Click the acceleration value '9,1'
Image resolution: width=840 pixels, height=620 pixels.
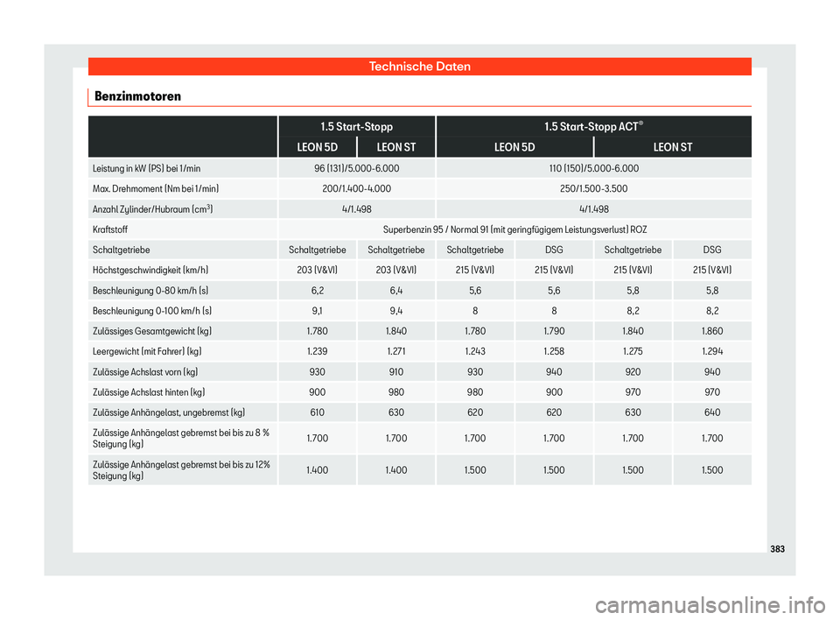coord(317,311)
